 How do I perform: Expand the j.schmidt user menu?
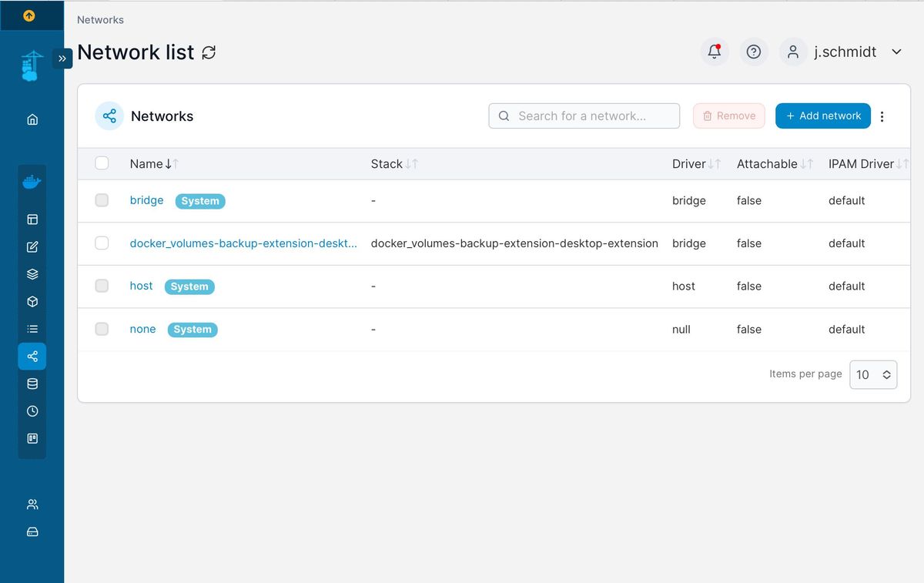tap(896, 52)
